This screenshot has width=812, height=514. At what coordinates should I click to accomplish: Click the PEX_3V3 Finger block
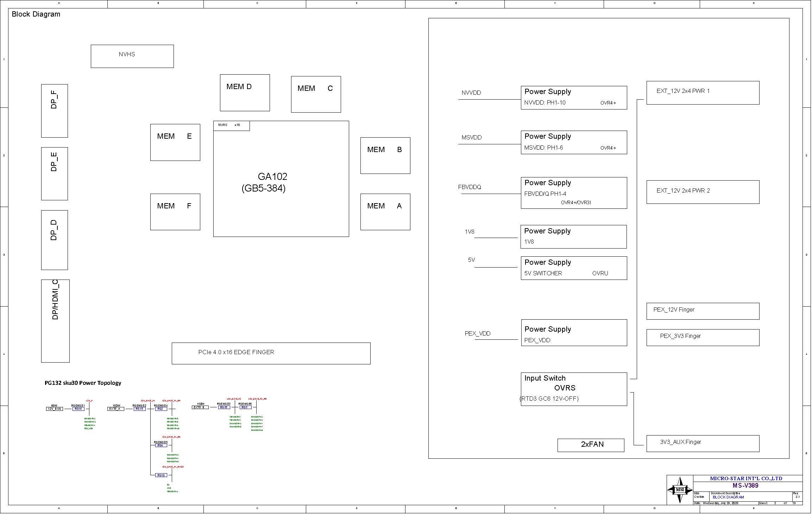[703, 338]
